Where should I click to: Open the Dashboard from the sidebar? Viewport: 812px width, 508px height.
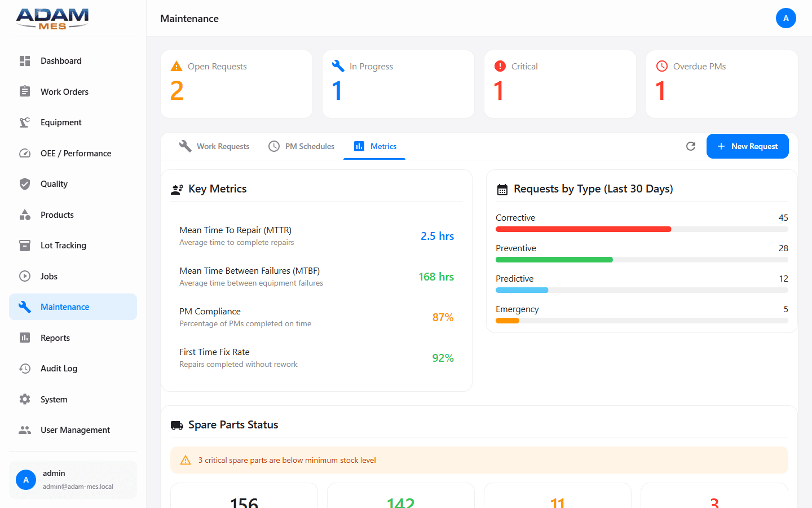tap(25, 60)
